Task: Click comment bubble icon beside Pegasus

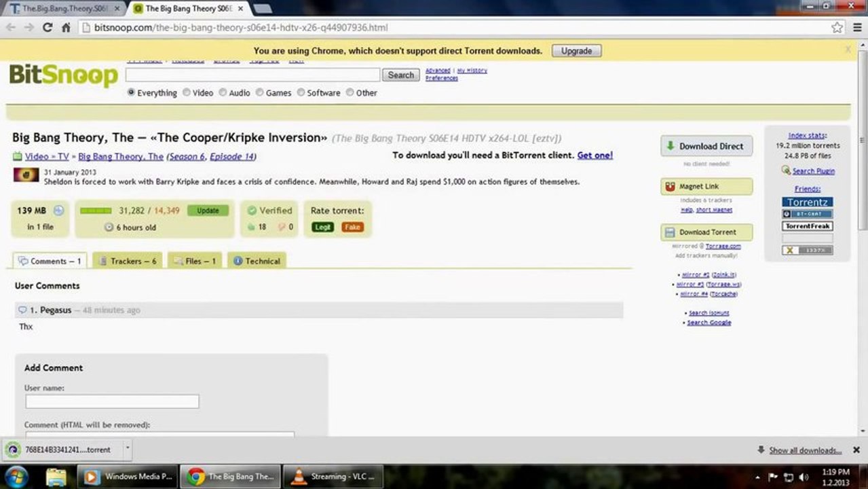Action: 22,310
